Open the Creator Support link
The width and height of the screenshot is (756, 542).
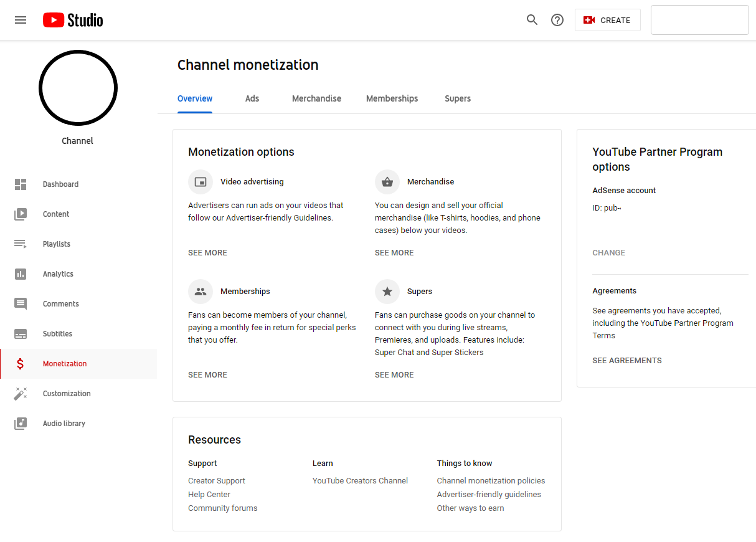pos(217,481)
